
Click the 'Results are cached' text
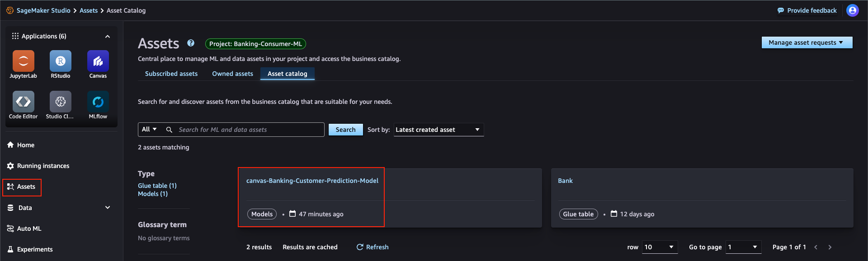click(310, 247)
